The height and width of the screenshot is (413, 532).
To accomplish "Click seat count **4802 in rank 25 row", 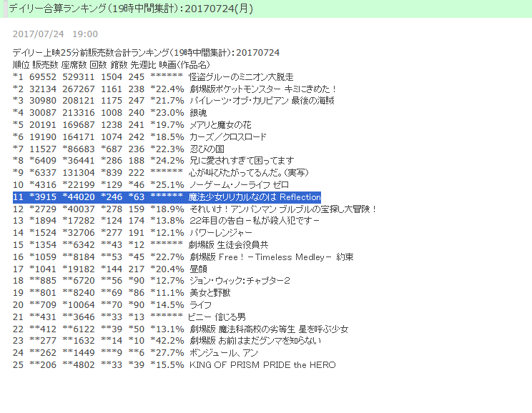I will tap(79, 365).
